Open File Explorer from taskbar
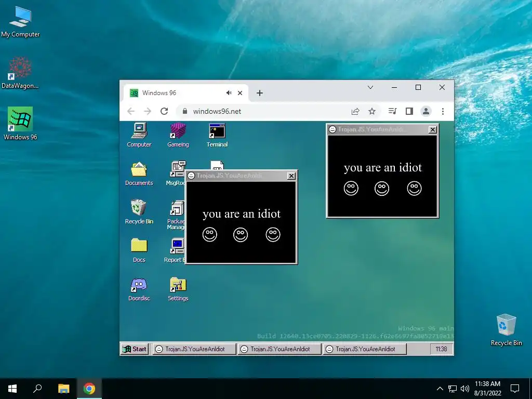Screen dimensions: 532x399 pyautogui.click(x=64, y=389)
